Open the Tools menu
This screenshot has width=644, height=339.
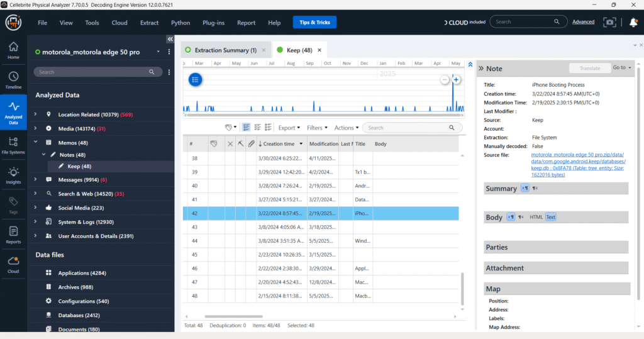click(x=92, y=23)
